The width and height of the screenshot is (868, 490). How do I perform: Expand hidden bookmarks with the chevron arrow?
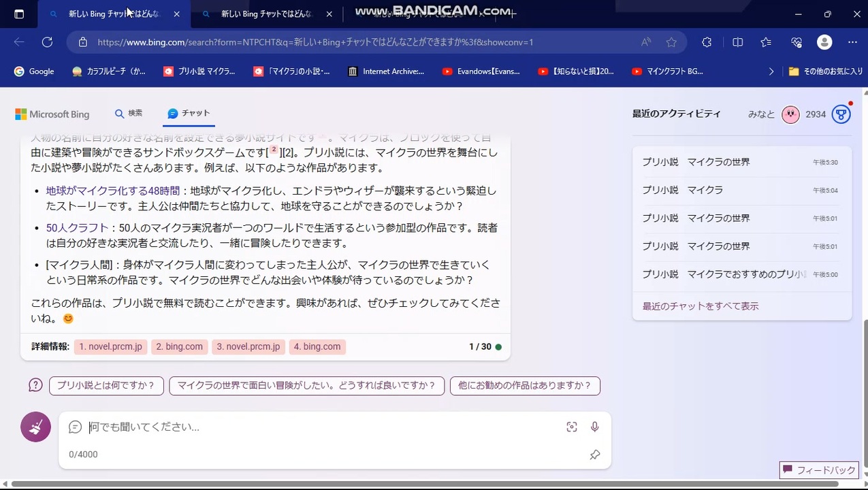click(x=771, y=71)
